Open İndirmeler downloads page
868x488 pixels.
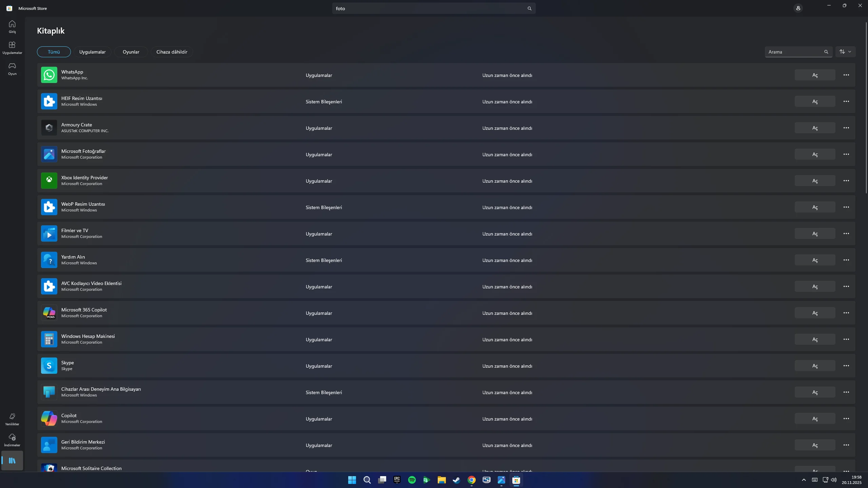click(x=12, y=440)
